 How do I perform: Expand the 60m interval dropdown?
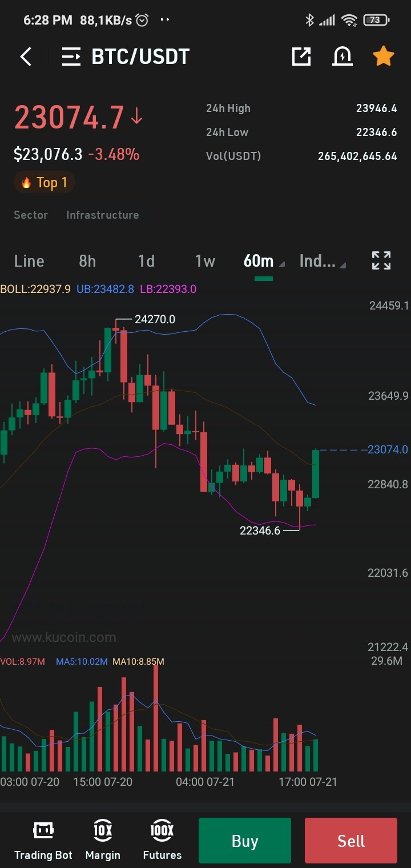[264, 261]
